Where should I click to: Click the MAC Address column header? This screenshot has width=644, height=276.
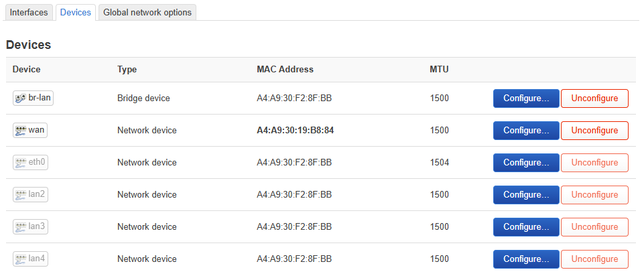[285, 70]
